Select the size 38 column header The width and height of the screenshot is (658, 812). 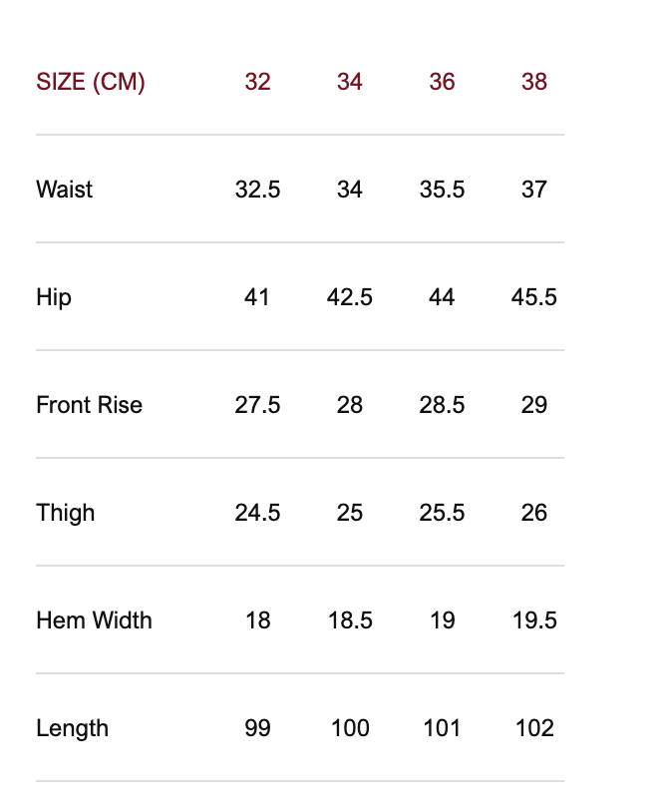click(534, 82)
